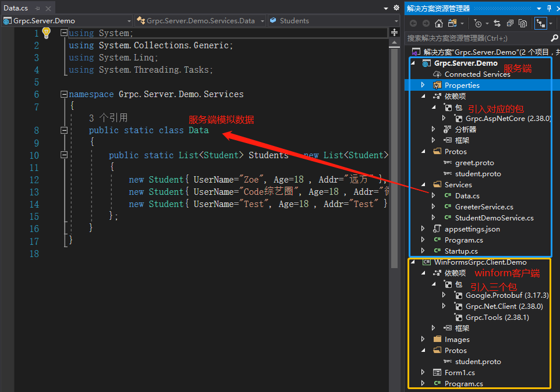
Task: Open dropdown beside switch views icon
Action: pyautogui.click(x=462, y=23)
